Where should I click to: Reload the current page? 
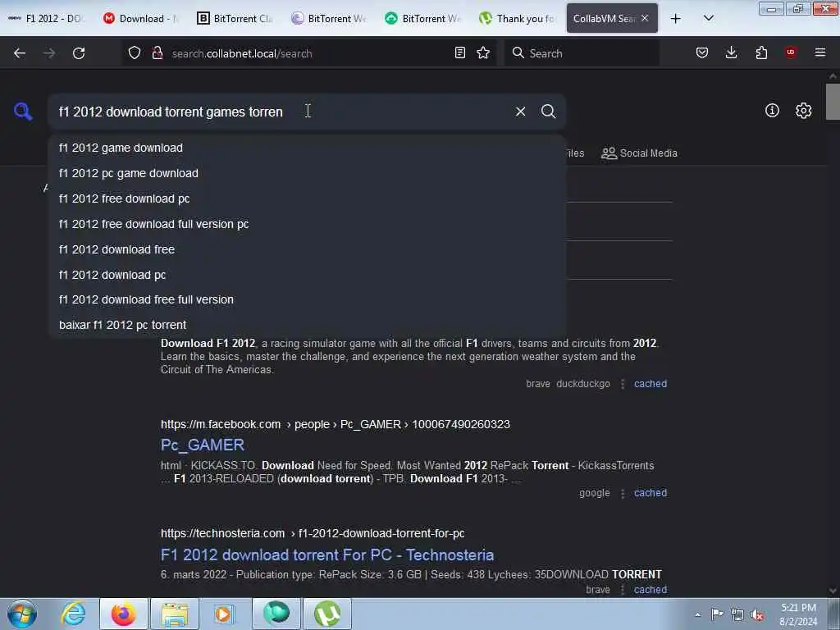(79, 53)
